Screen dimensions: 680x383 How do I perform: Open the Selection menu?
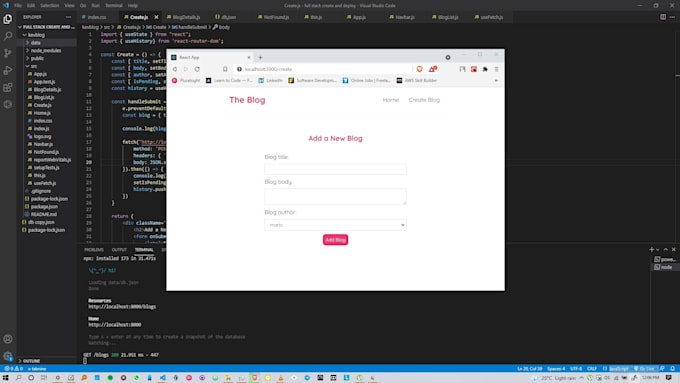[x=49, y=6]
